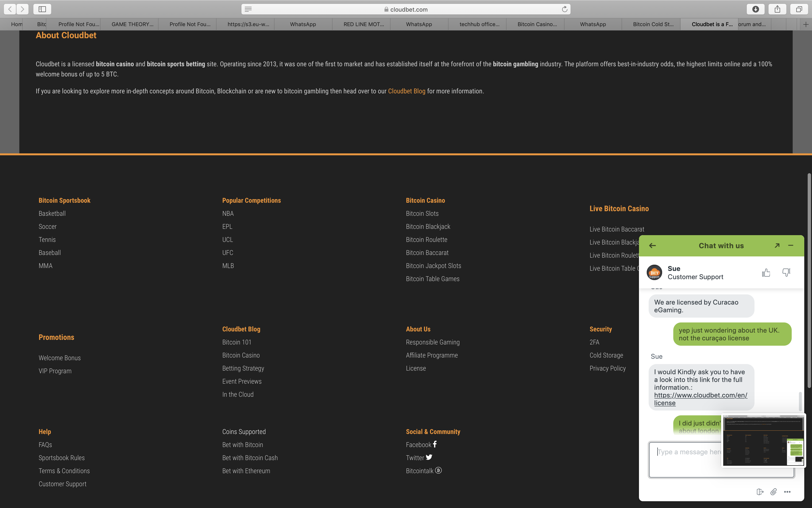Open the Twitter social link
Image resolution: width=812 pixels, height=508 pixels.
(419, 458)
